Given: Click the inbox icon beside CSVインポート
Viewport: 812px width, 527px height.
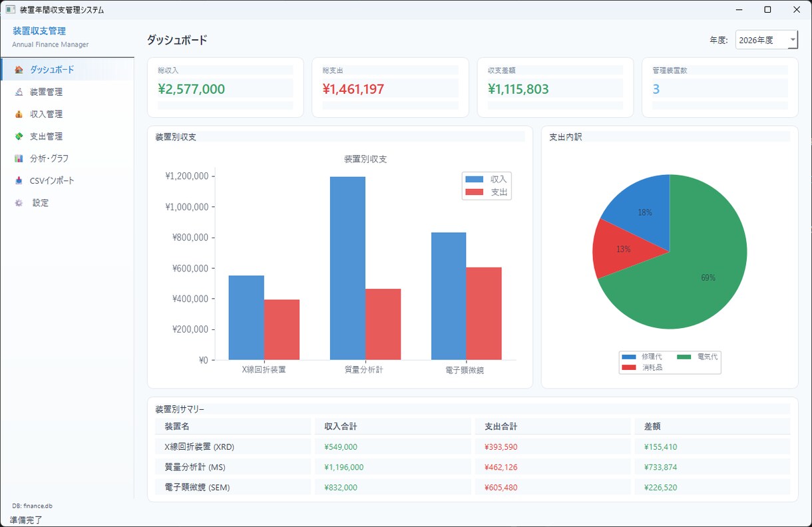Looking at the screenshot, I should click(19, 180).
